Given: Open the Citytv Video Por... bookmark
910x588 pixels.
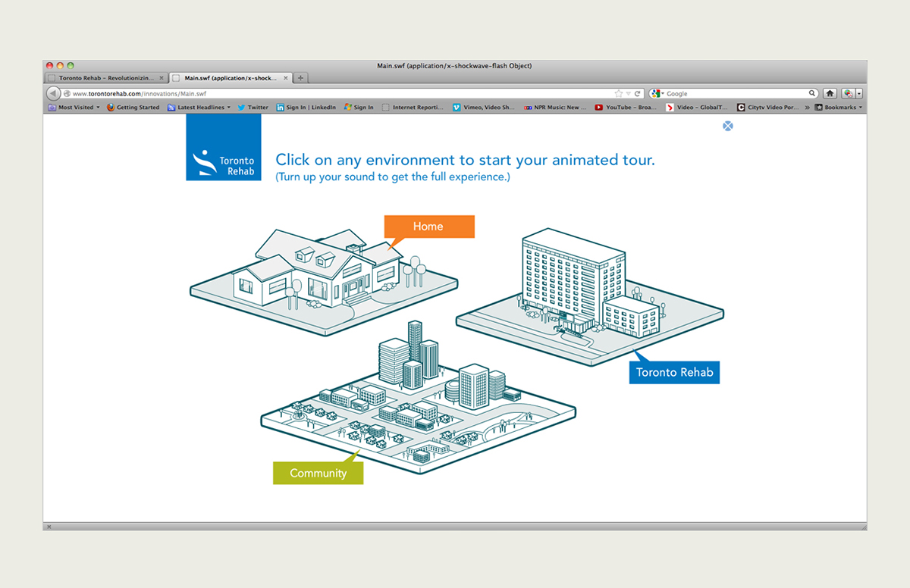Looking at the screenshot, I should pyautogui.click(x=768, y=108).
